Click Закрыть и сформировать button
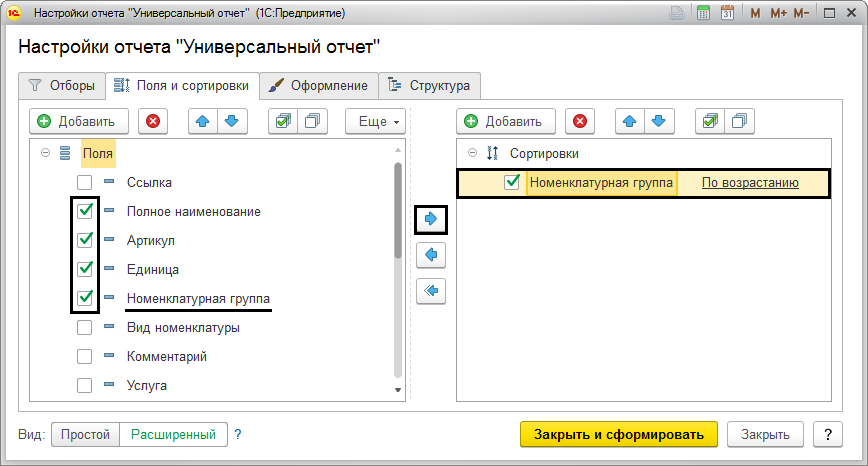This screenshot has width=868, height=466. [x=618, y=434]
